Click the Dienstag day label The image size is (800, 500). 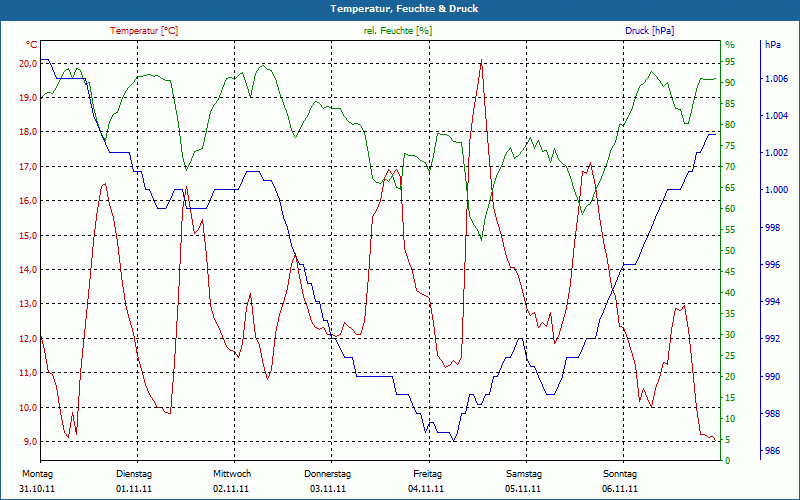(134, 474)
